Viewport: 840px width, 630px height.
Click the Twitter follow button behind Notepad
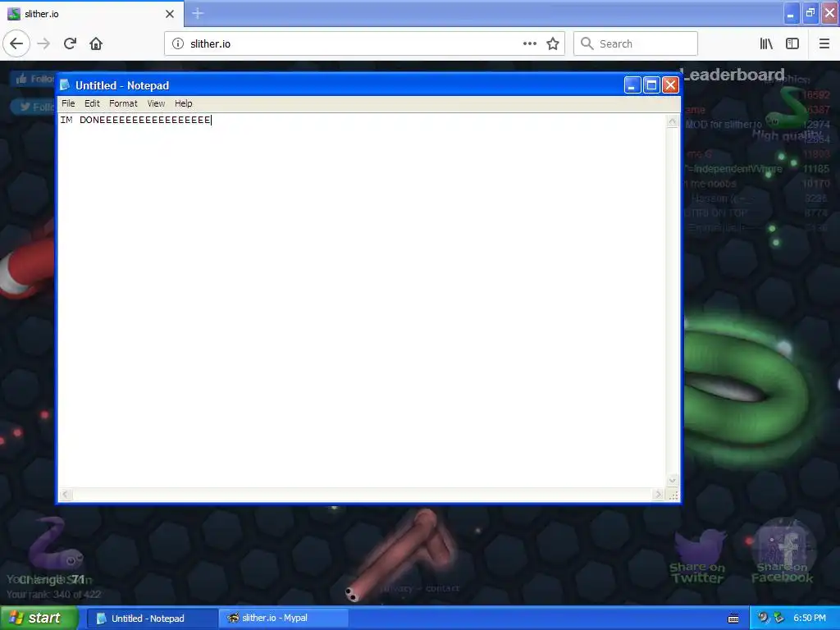click(33, 107)
